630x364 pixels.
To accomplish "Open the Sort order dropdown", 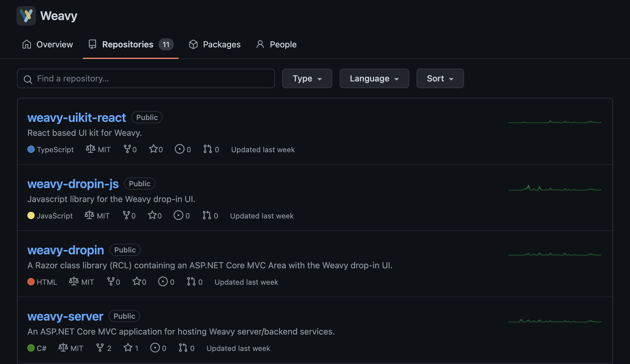I will [440, 78].
